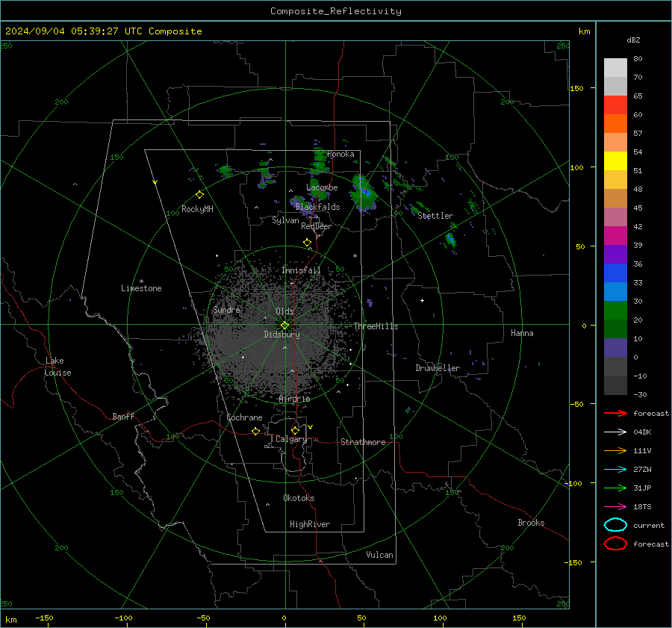The image size is (672, 628).
Task: Select the magenta 39-42 dBZ color swatch
Action: tap(615, 236)
